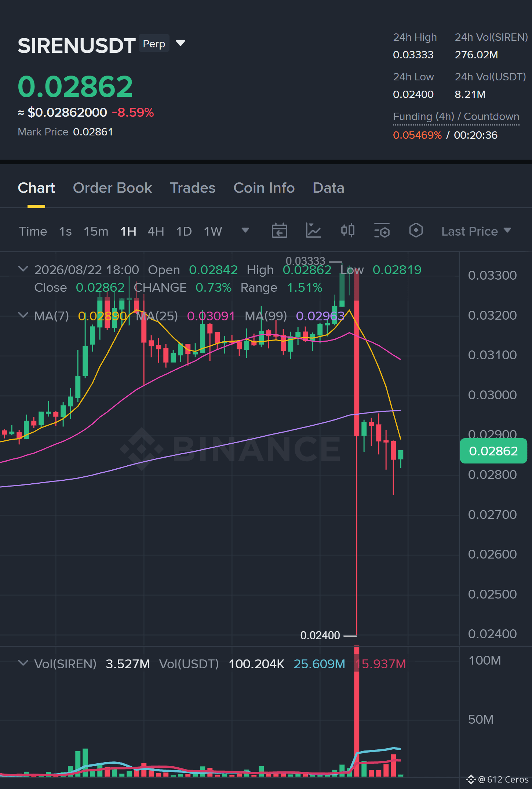Click the 24h Low value 0.02400

tap(413, 95)
